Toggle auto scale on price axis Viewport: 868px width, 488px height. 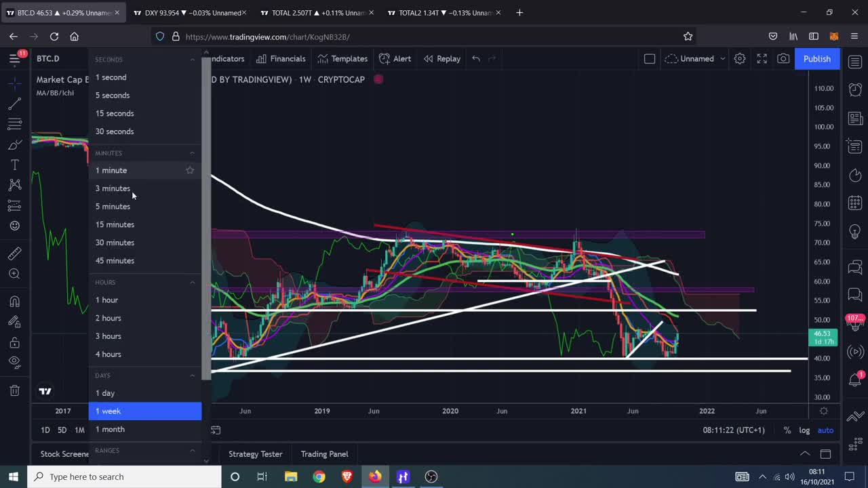[x=825, y=430]
